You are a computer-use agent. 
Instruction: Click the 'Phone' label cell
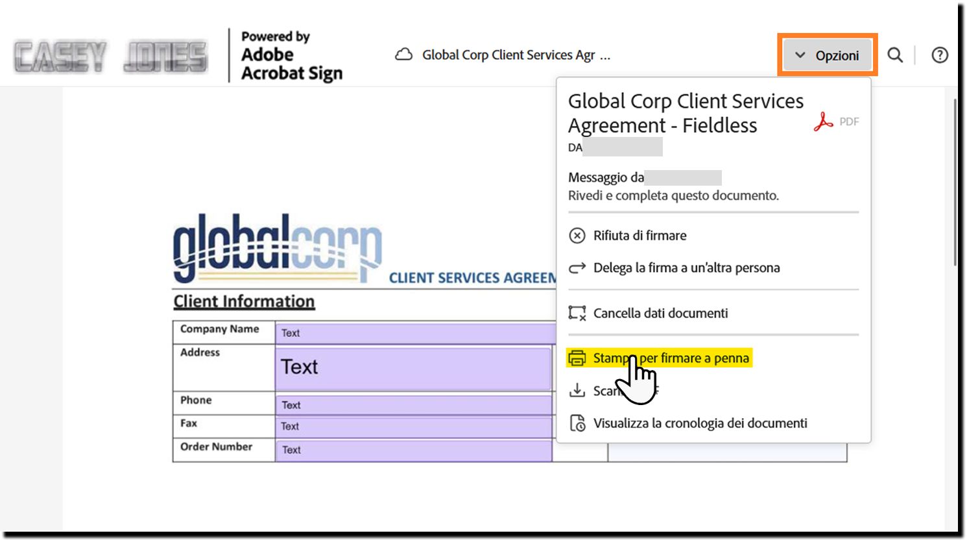tap(224, 403)
